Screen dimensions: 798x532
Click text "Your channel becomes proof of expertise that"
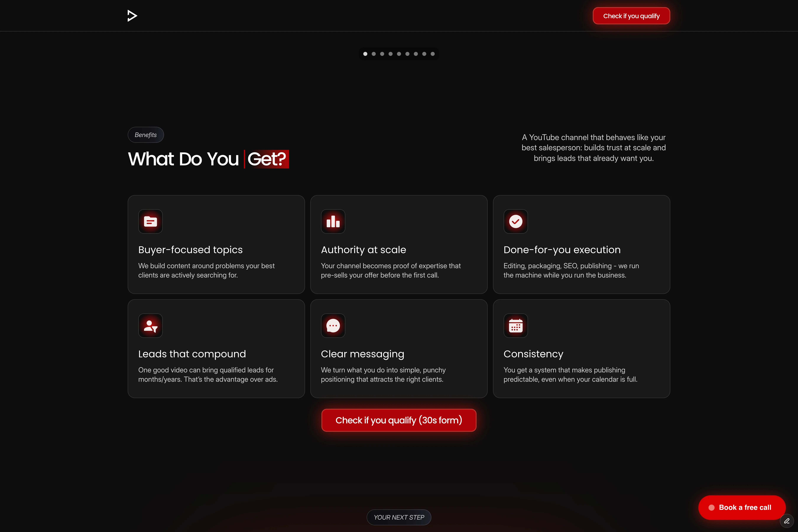click(391, 266)
